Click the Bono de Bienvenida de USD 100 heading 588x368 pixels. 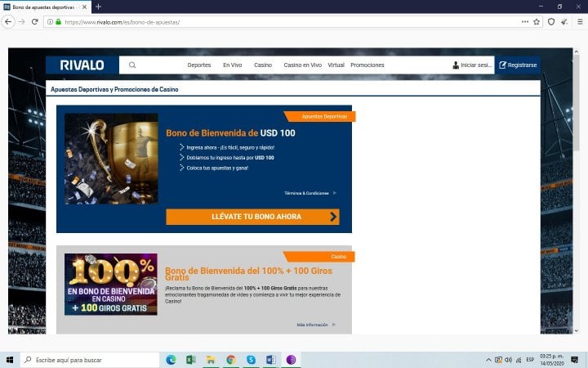coord(230,133)
